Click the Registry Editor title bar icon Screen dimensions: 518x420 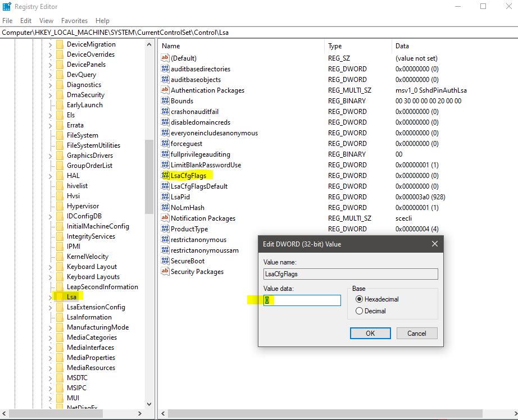tap(6, 7)
